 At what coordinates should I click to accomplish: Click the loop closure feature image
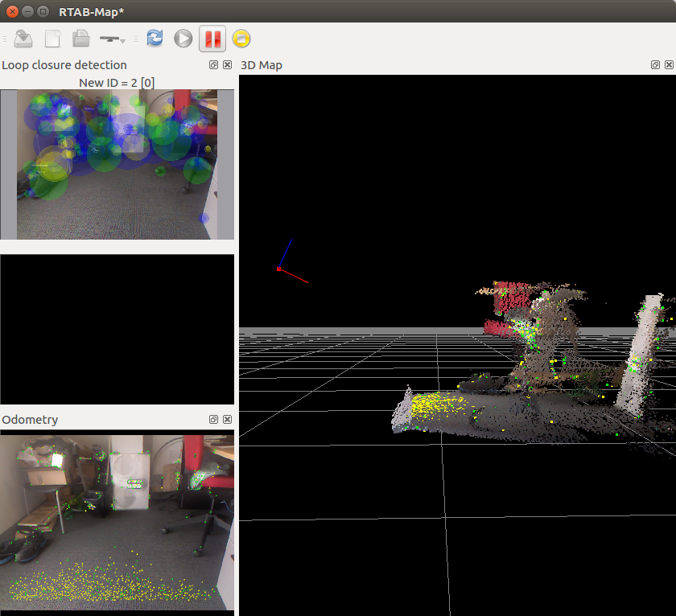click(x=117, y=164)
